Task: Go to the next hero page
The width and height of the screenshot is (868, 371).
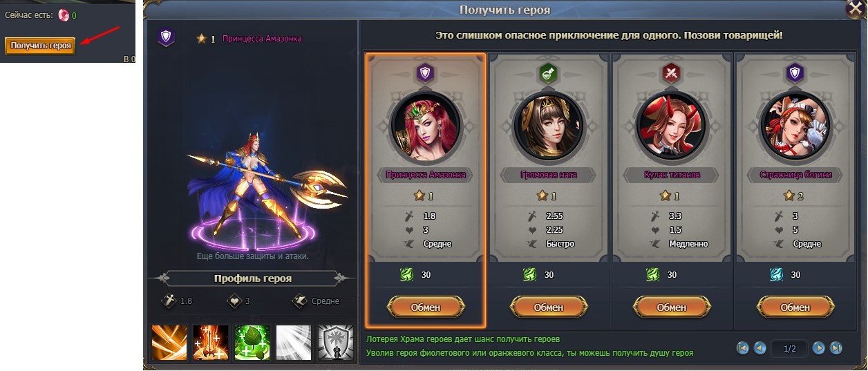Action: (819, 348)
